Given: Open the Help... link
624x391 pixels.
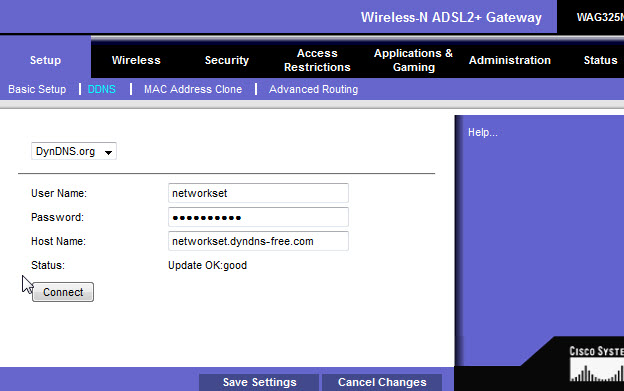Looking at the screenshot, I should point(482,132).
